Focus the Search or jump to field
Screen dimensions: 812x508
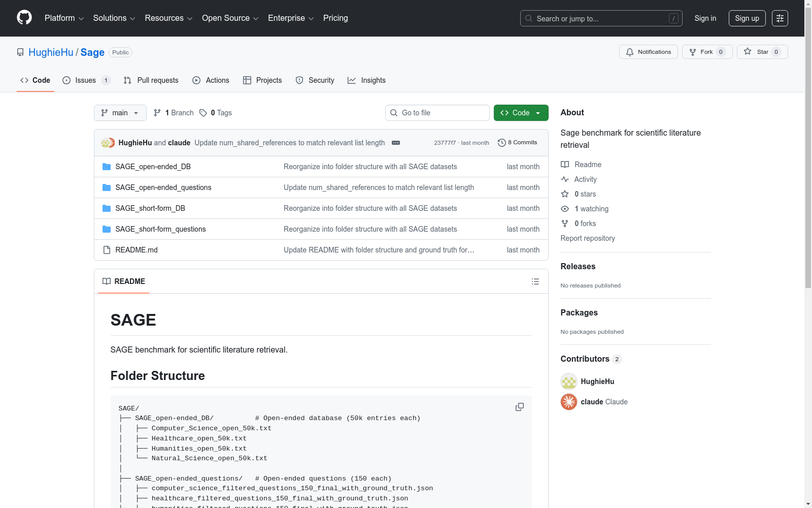[x=601, y=18]
